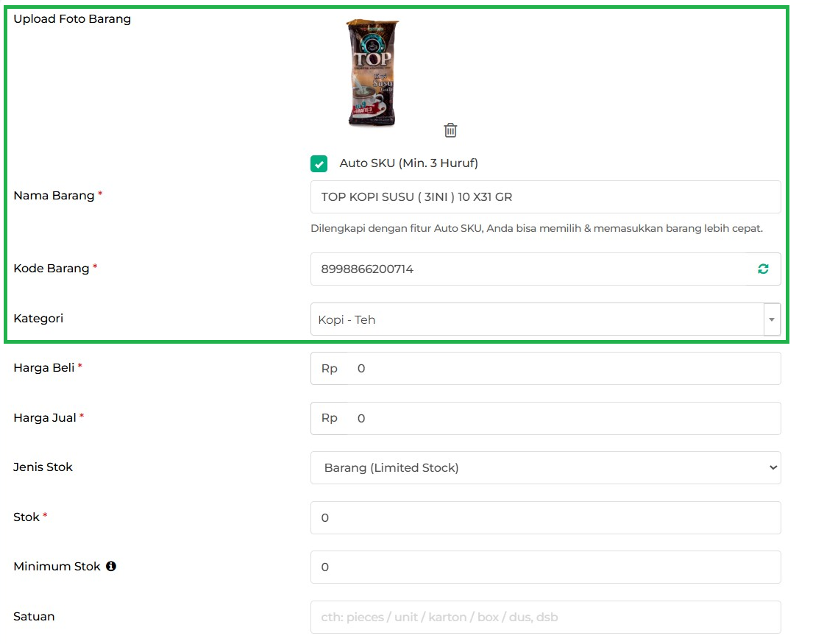Click the Satuan field label
Viewport: 838px width, 644px height.
(x=34, y=616)
